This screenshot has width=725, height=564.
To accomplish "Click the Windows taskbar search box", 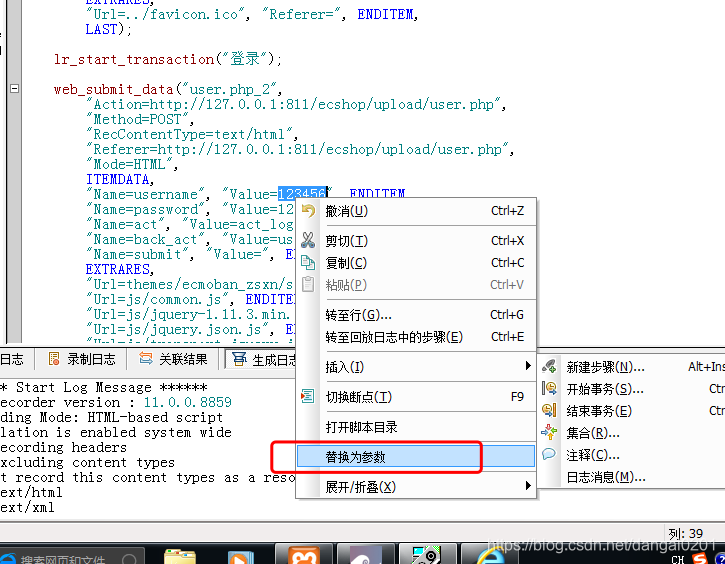I will click(x=72, y=558).
